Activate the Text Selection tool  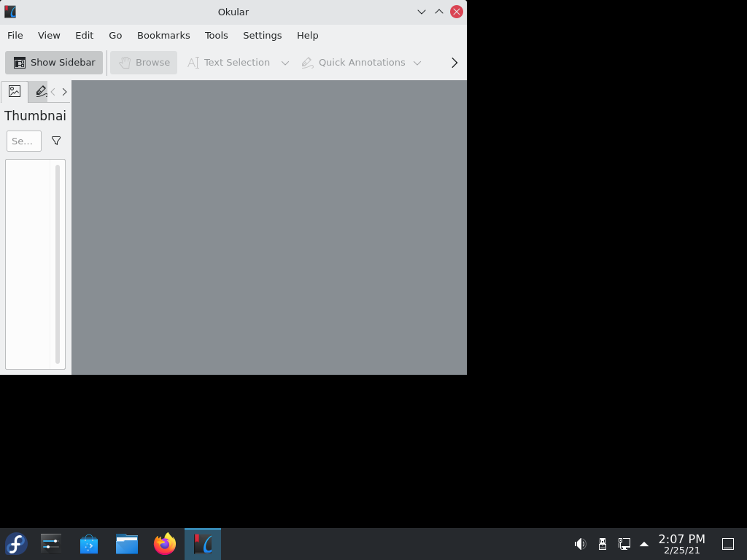pyautogui.click(x=228, y=63)
